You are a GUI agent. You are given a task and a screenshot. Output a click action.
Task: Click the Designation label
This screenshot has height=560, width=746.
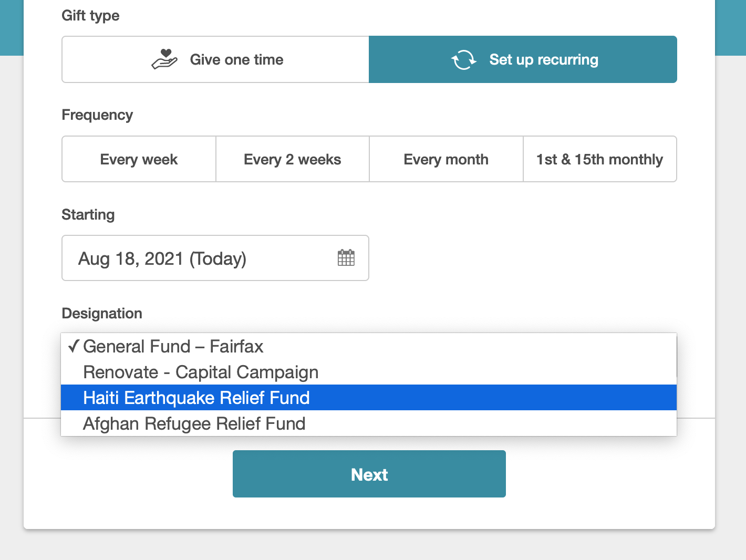(x=102, y=314)
